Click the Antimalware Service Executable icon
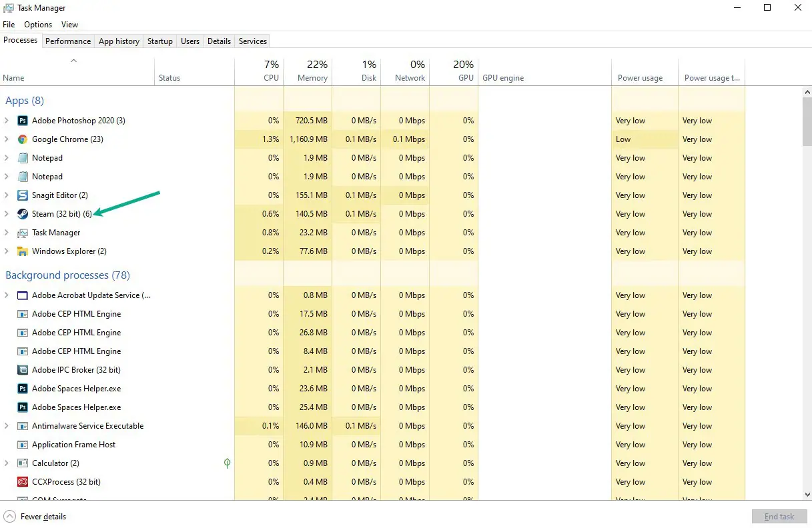This screenshot has width=812, height=528. click(x=22, y=426)
